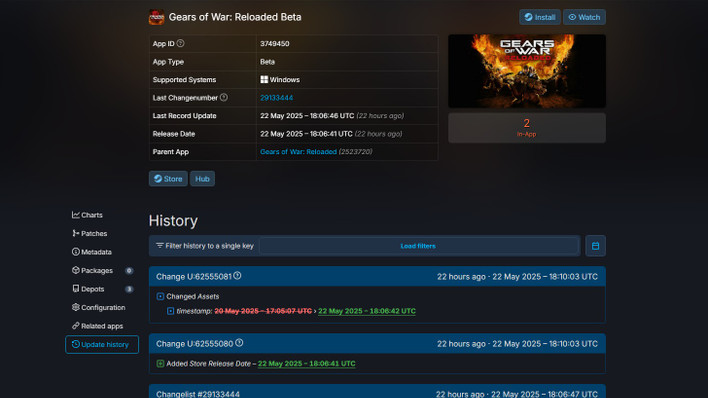Viewport: 708px width, 398px height.
Task: Click the eye icon in Watch button
Action: 572,17
